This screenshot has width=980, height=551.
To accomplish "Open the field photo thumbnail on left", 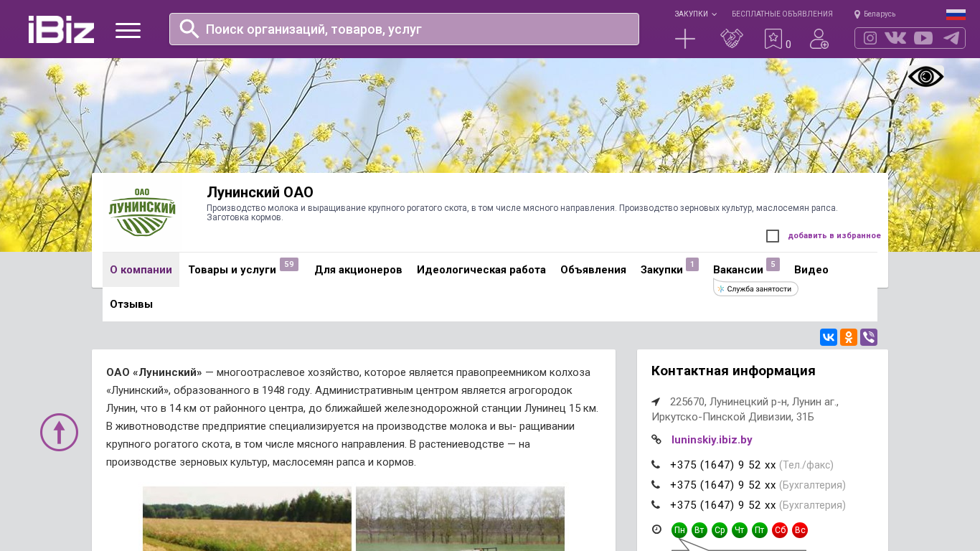I will click(247, 519).
